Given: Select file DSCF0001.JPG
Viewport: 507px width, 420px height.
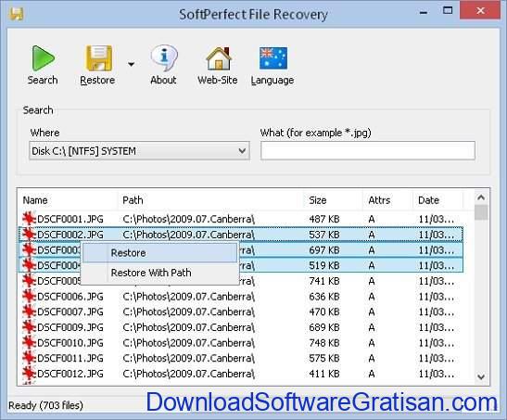Looking at the screenshot, I should tap(70, 219).
